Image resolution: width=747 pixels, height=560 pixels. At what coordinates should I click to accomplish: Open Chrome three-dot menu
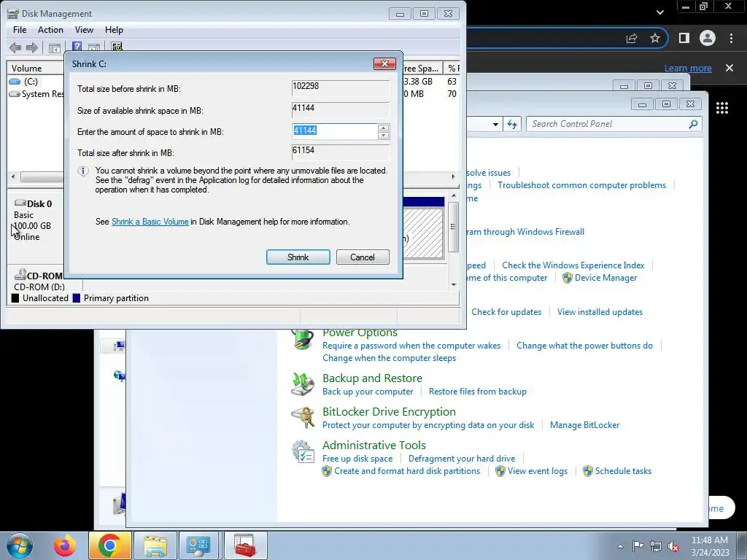click(731, 38)
